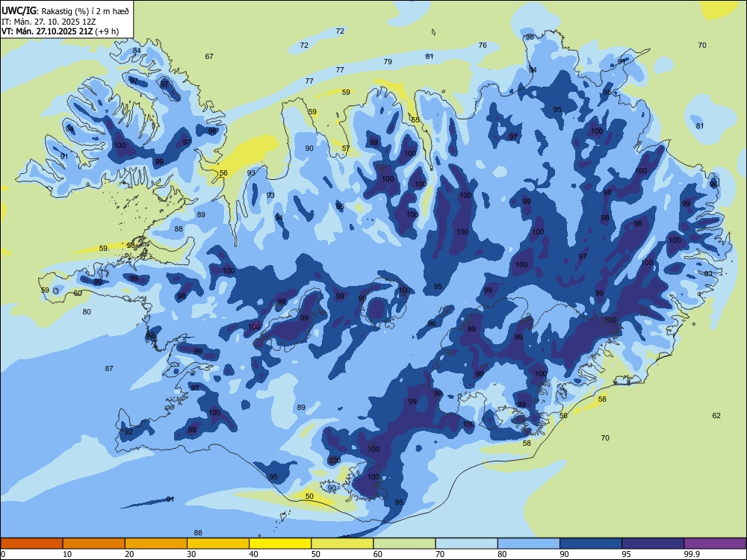Click the medium blue 80–90 legend swatch

[x=529, y=544]
